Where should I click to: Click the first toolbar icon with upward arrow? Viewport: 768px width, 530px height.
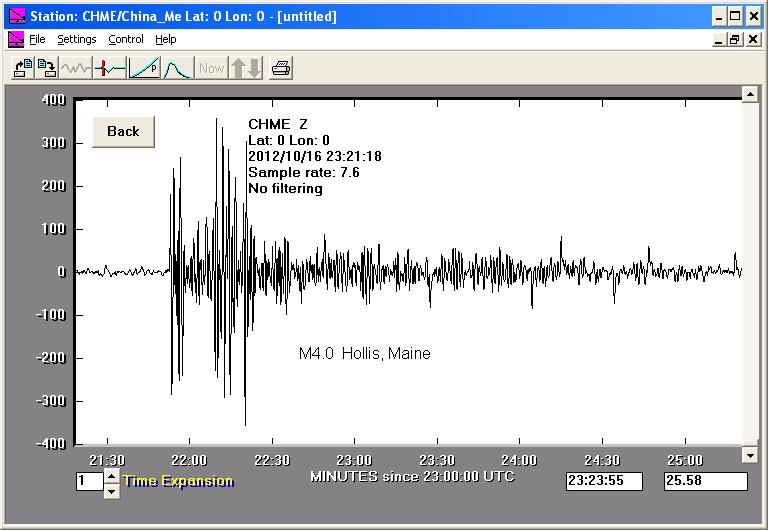coord(22,68)
